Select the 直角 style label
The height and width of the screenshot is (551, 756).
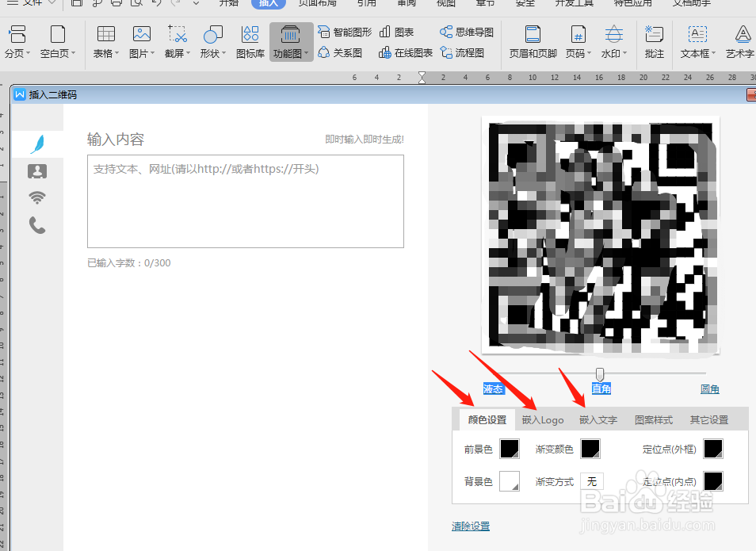pyautogui.click(x=601, y=389)
